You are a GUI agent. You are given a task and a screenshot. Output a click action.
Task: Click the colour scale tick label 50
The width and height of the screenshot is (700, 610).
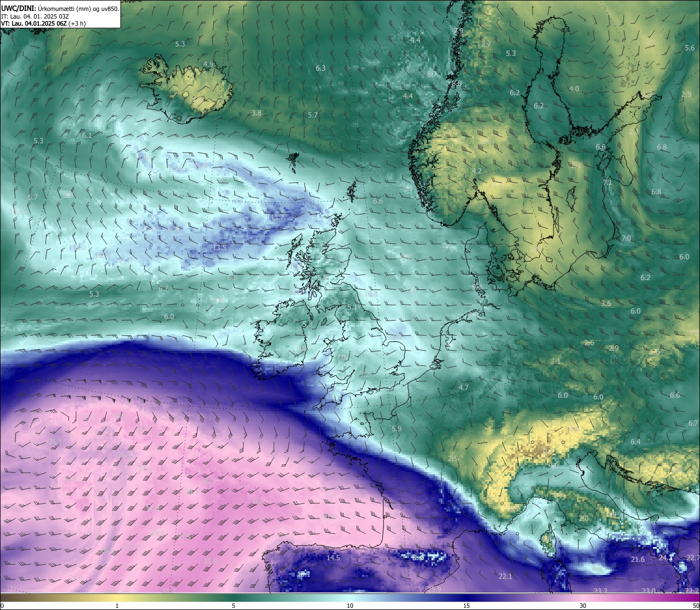point(696,606)
